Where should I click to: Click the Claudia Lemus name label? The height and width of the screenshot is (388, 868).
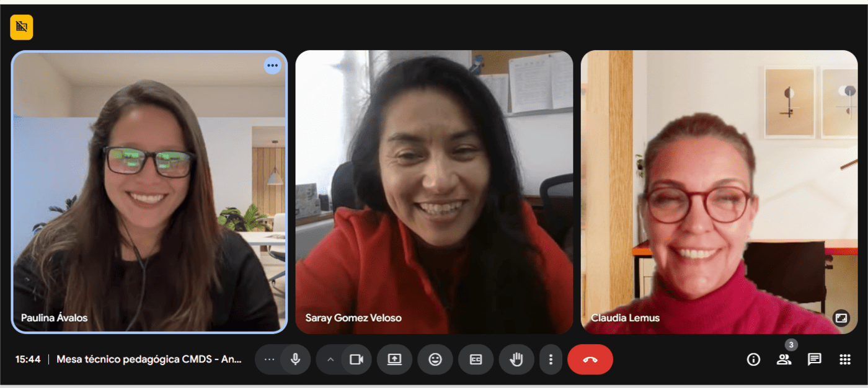pyautogui.click(x=625, y=318)
